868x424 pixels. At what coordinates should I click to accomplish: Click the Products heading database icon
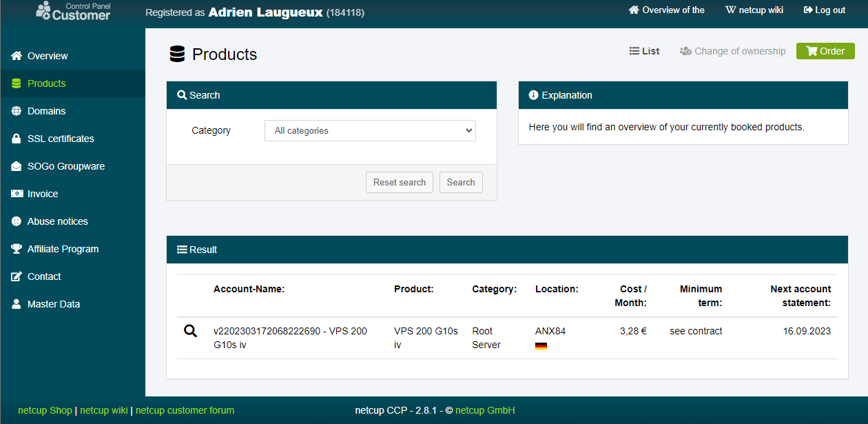coord(177,54)
